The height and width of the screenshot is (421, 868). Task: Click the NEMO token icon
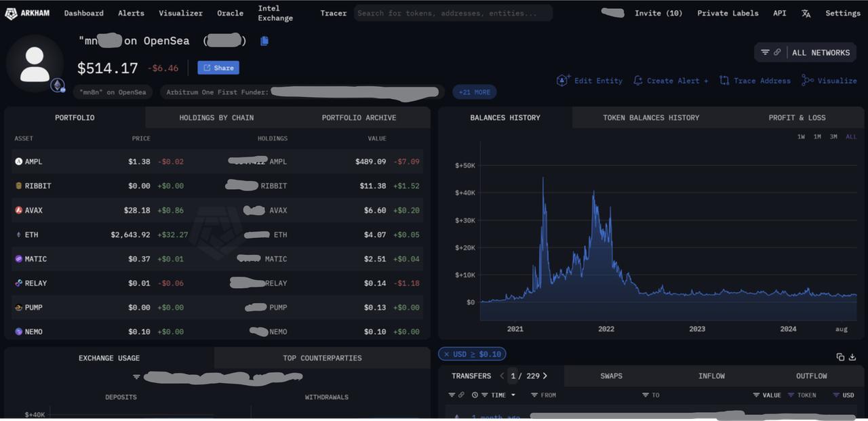click(18, 332)
